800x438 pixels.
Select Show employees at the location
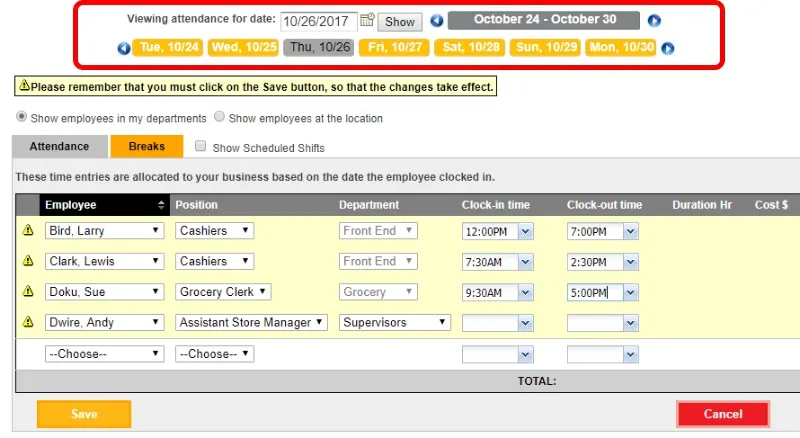(x=219, y=116)
